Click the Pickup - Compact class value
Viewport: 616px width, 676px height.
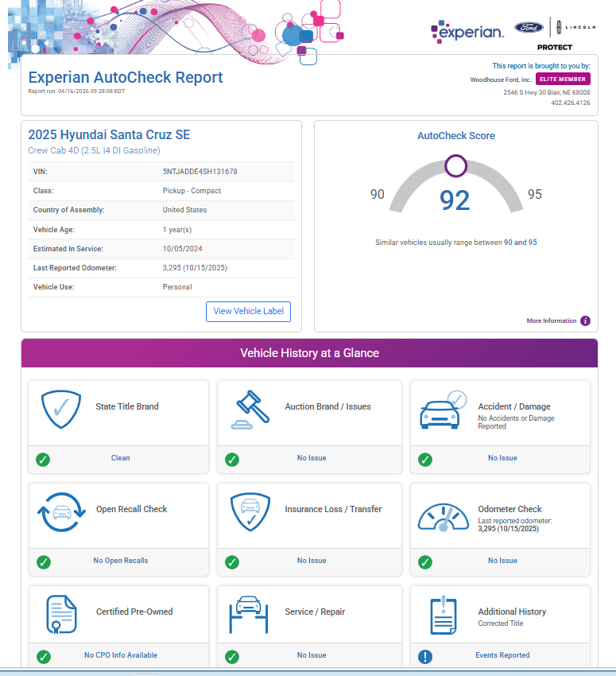pyautogui.click(x=192, y=191)
